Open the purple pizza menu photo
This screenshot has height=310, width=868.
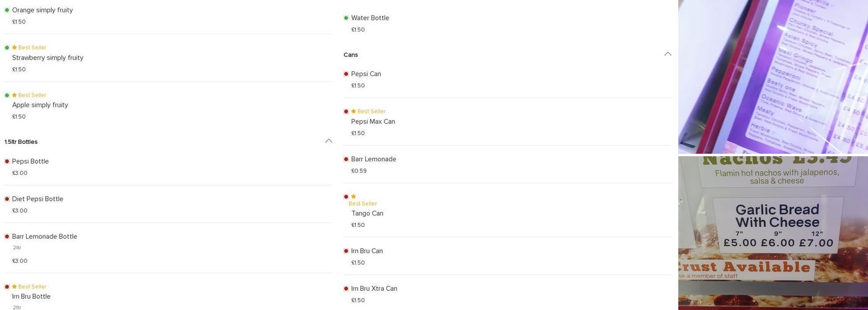click(773, 76)
